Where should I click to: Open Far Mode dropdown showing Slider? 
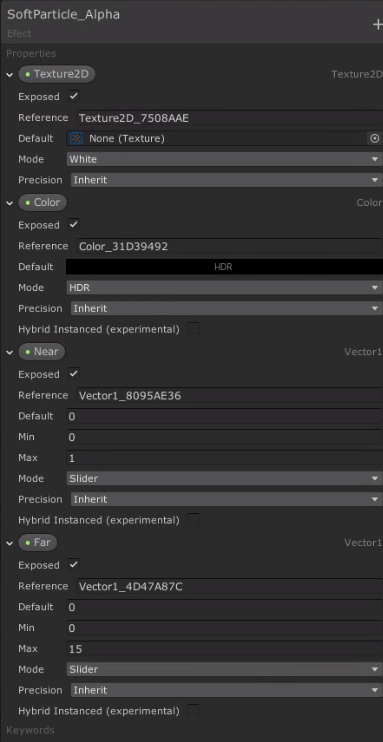(x=224, y=670)
